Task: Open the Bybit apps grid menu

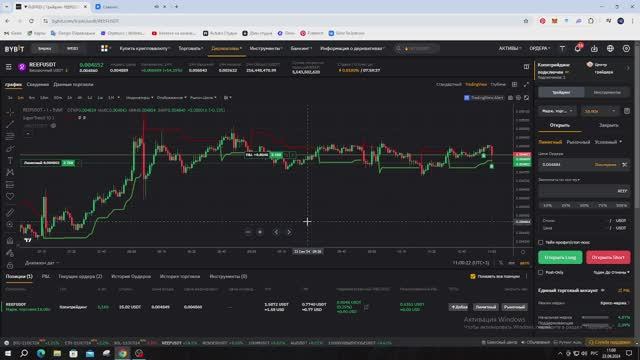Action: [104, 48]
